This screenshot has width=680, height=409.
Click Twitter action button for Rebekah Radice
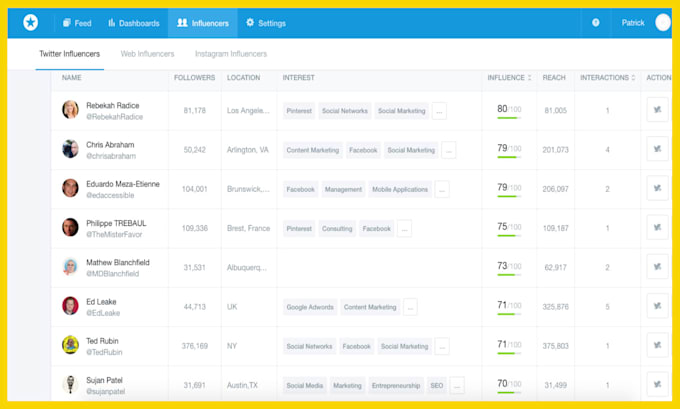[657, 110]
